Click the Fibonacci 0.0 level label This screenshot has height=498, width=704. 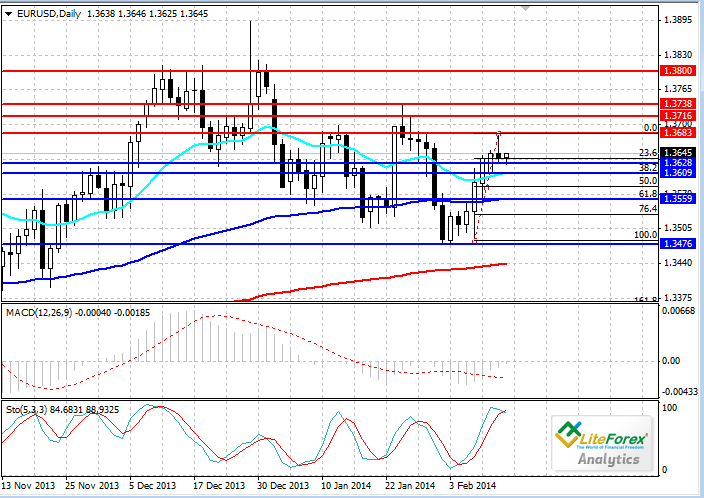[650, 128]
